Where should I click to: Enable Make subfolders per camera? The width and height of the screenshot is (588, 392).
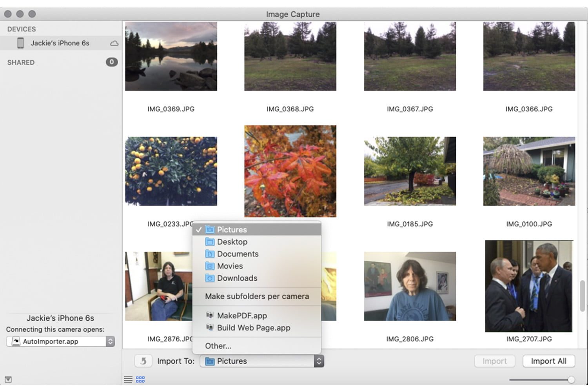257,296
